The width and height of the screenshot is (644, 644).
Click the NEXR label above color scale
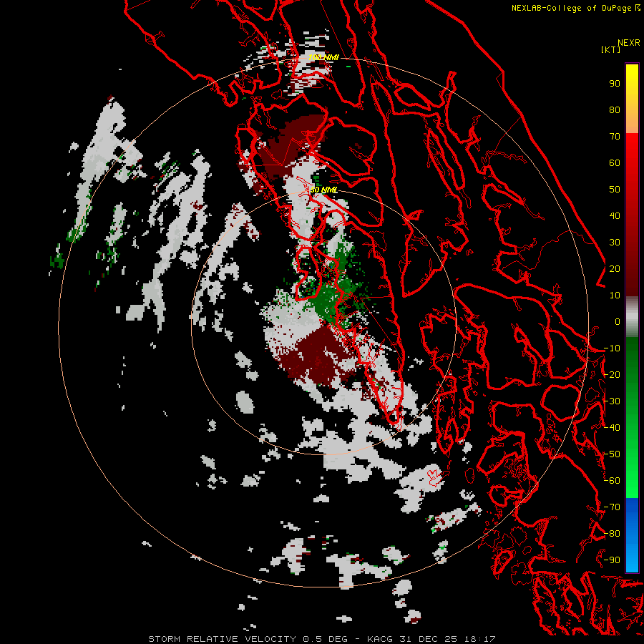click(x=629, y=43)
